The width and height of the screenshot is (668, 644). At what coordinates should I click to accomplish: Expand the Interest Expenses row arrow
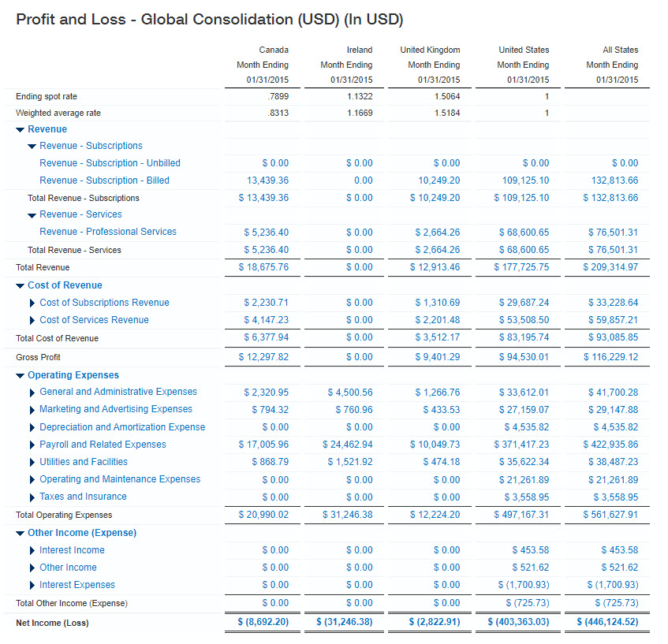(32, 585)
